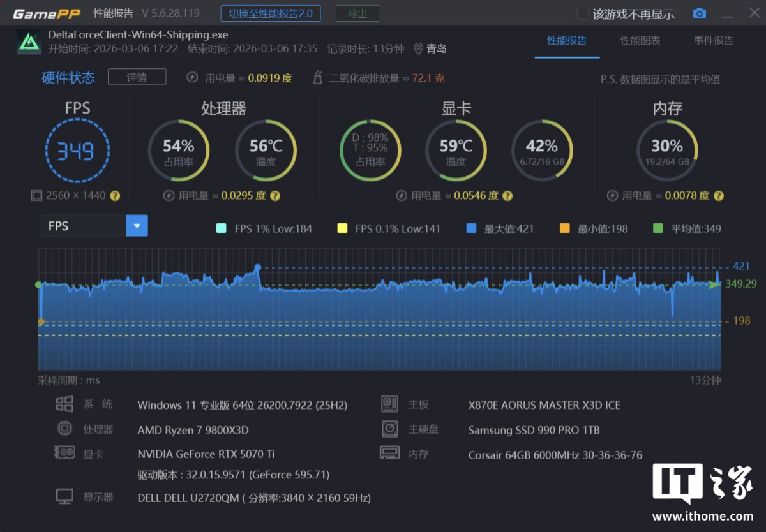Click 平均值 green legend swatch

pos(659,228)
